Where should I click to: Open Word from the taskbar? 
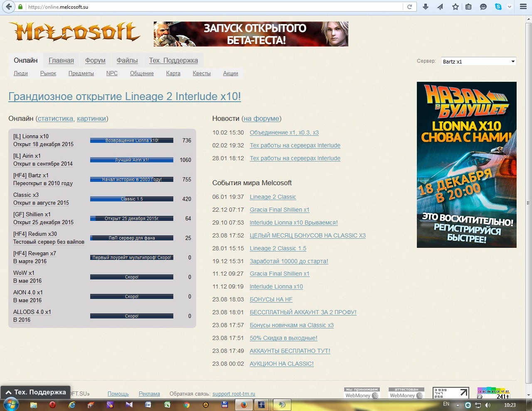[148, 404]
